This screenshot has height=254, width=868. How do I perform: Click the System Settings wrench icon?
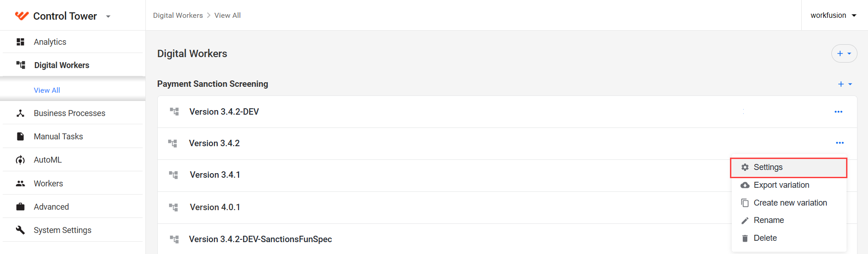tap(20, 230)
